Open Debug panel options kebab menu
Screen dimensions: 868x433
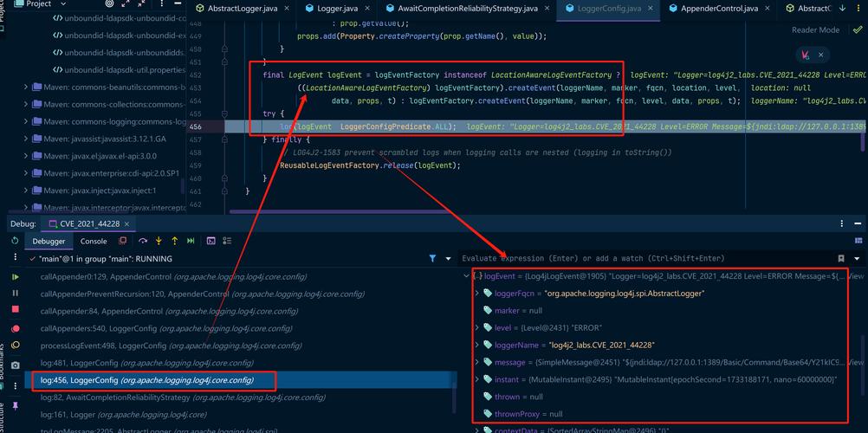pos(842,223)
